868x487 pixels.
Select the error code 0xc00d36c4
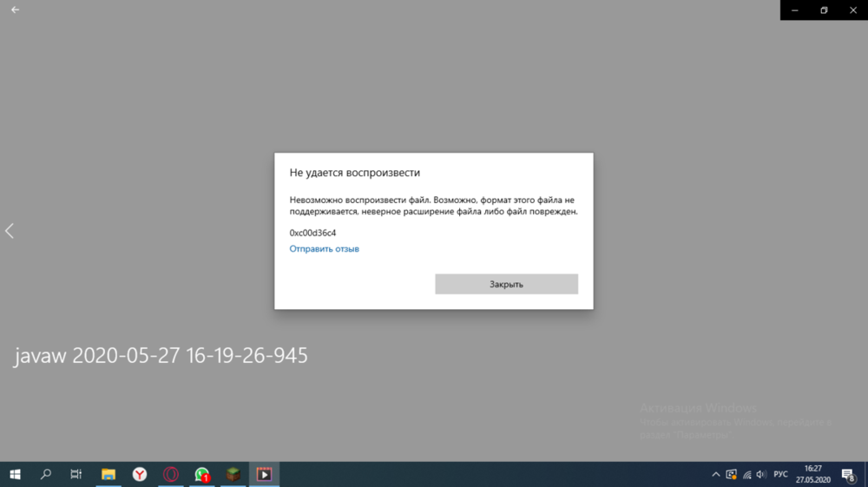(312, 233)
